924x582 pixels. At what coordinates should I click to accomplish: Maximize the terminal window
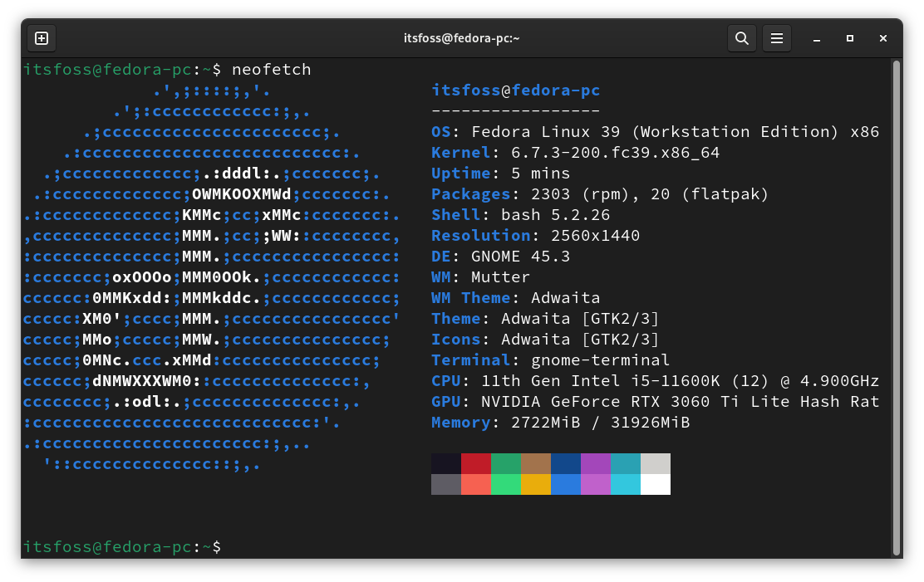(849, 38)
